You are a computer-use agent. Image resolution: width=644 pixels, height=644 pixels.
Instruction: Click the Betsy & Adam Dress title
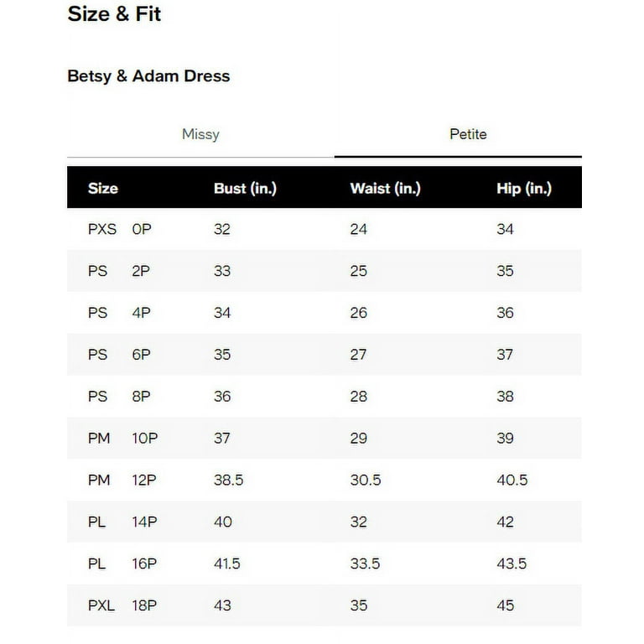coord(148,76)
